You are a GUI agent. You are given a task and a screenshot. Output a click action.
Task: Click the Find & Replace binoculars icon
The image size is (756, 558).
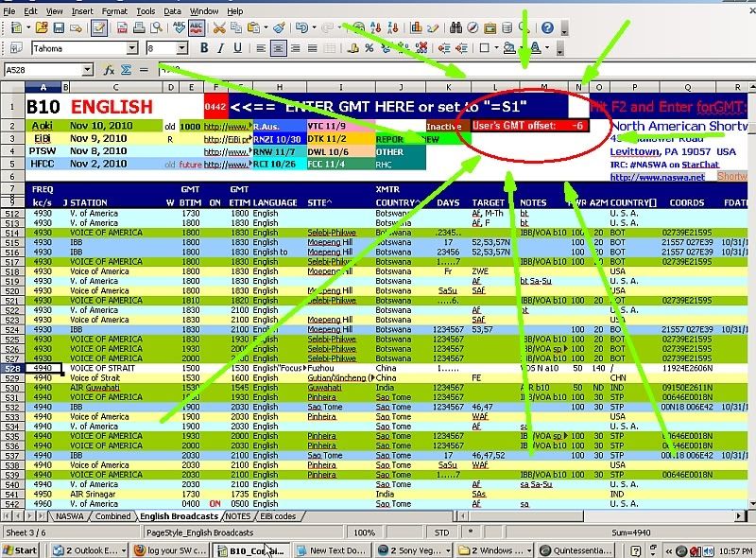[455, 27]
